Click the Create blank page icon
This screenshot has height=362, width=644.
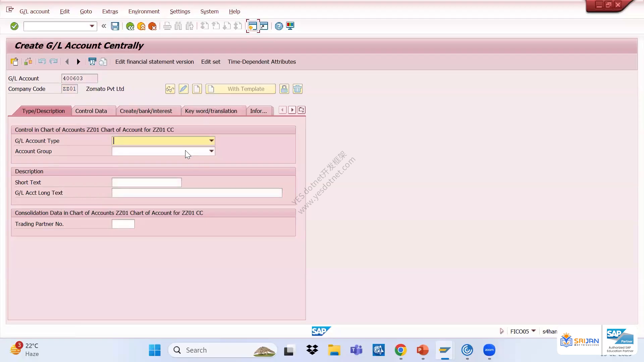click(x=197, y=89)
